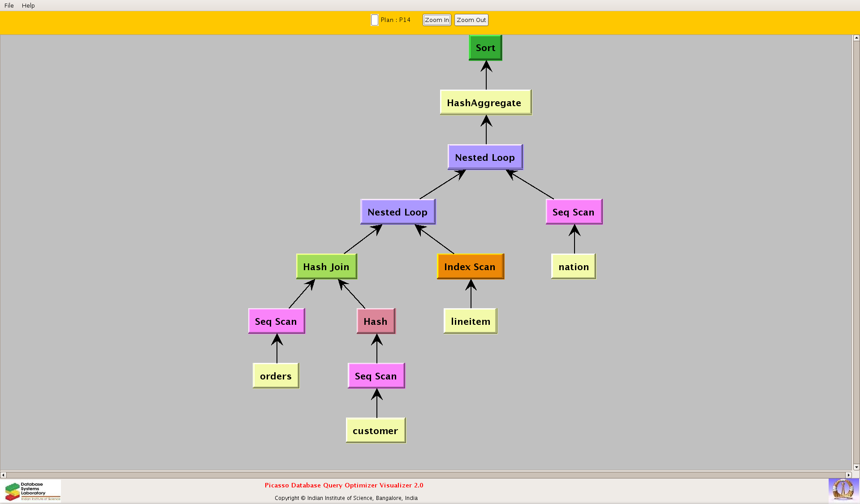Image resolution: width=860 pixels, height=504 pixels.
Task: Select the nation table node
Action: pos(574,267)
